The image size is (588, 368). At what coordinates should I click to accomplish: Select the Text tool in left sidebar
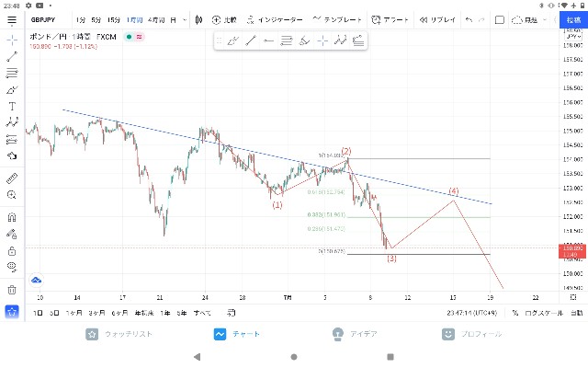[x=12, y=107]
